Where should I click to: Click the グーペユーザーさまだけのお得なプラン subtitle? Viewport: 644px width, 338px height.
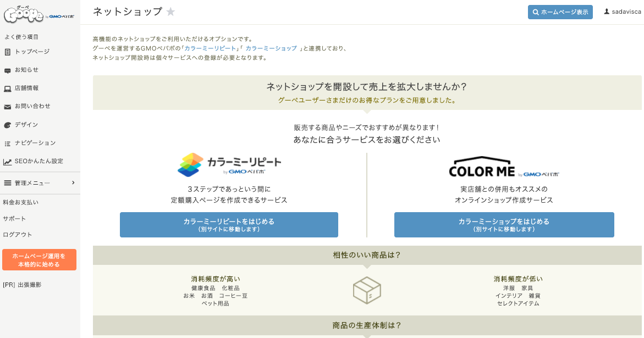[x=367, y=101]
